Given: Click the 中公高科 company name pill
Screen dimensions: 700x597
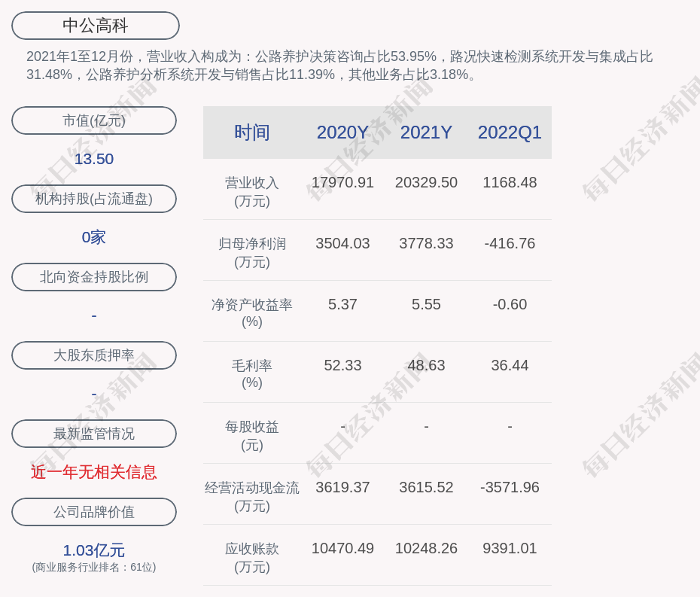Looking at the screenshot, I should tap(96, 26).
